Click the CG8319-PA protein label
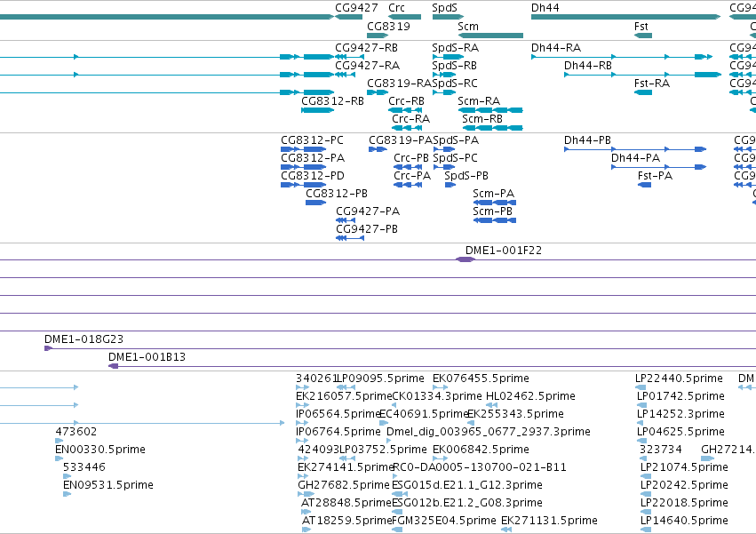 [x=401, y=140]
